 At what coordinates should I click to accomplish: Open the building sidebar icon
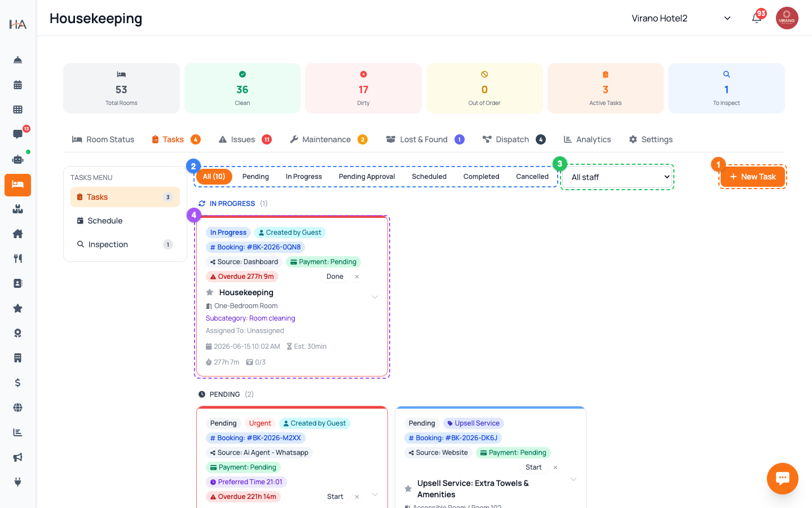coord(17,358)
